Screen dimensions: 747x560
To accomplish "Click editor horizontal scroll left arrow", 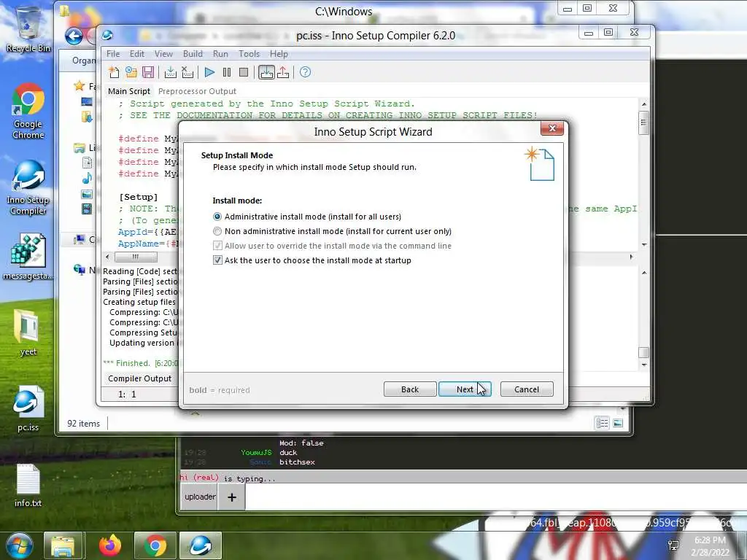I will coord(108,257).
